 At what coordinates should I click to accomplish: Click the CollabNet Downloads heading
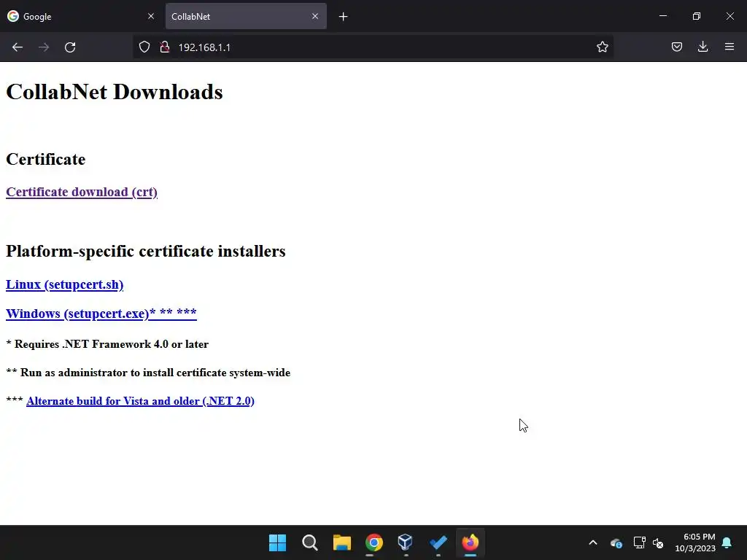[x=115, y=92]
